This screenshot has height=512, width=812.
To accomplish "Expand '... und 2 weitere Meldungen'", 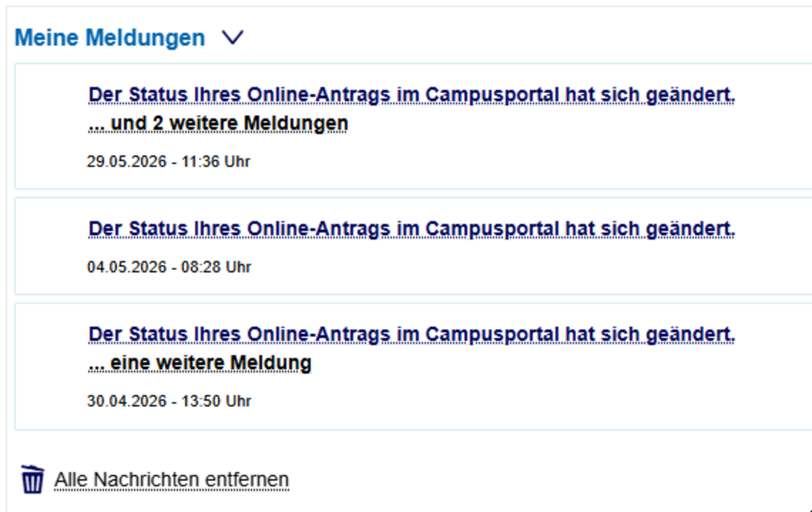I will (x=218, y=124).
